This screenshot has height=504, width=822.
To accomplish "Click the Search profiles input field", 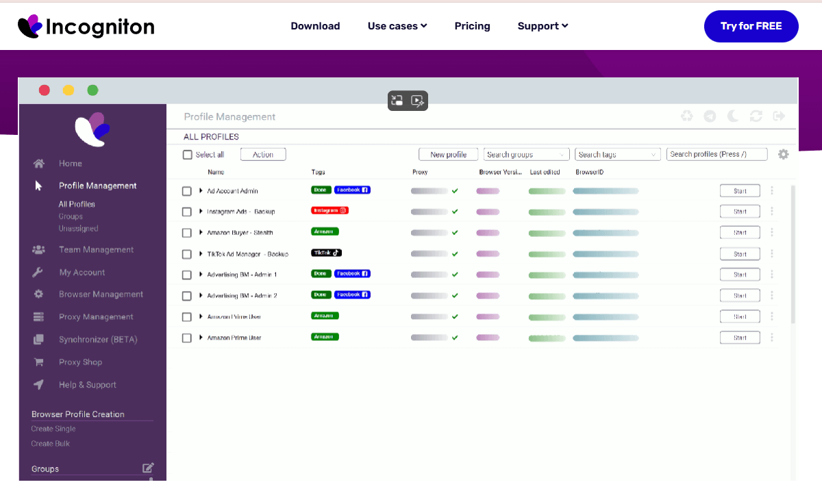I will [716, 155].
